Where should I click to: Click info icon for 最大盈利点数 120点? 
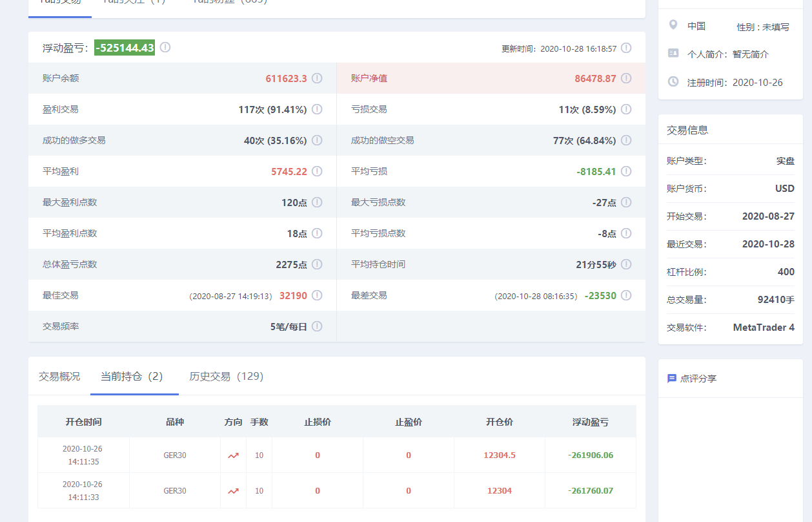coord(317,202)
